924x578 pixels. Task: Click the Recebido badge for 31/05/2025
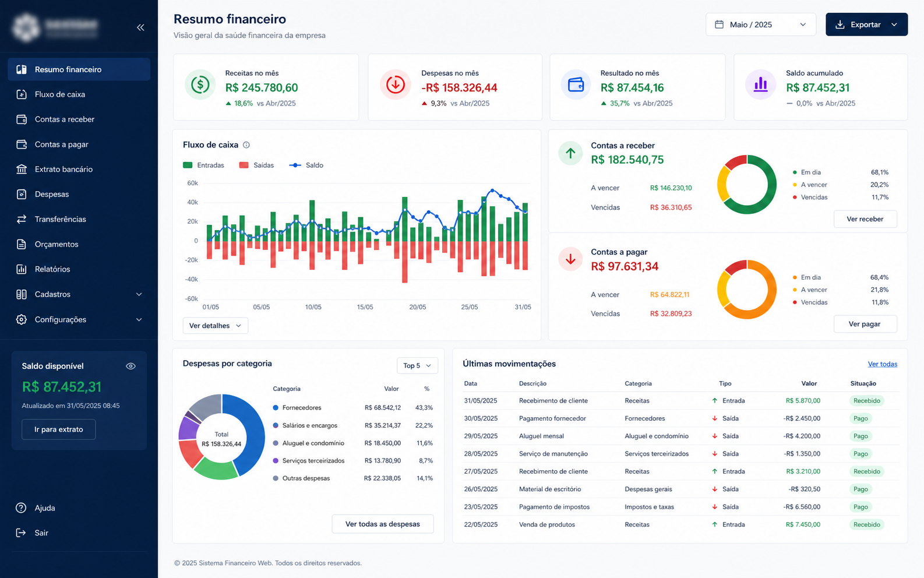[867, 401]
